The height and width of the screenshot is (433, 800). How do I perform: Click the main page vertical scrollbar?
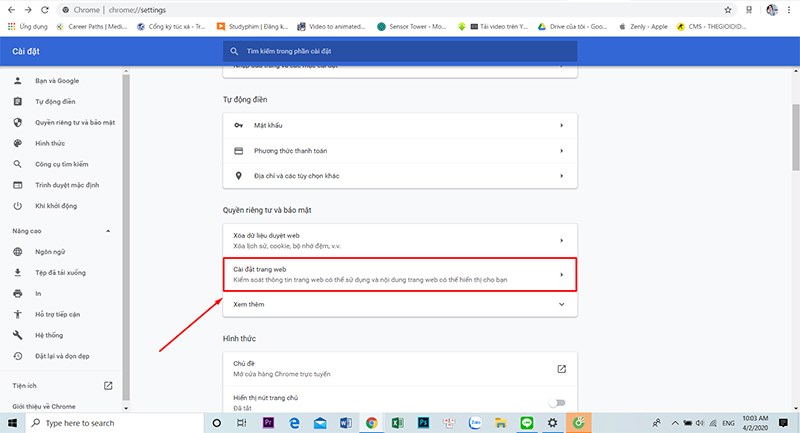point(796,138)
